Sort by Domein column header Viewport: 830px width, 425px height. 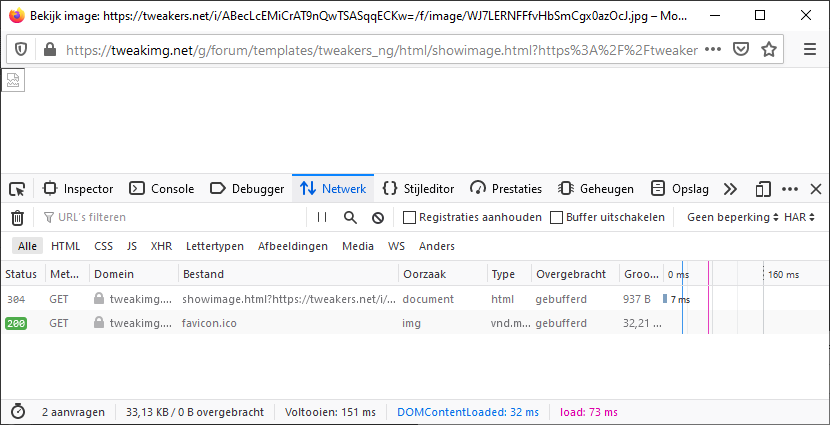pyautogui.click(x=134, y=274)
